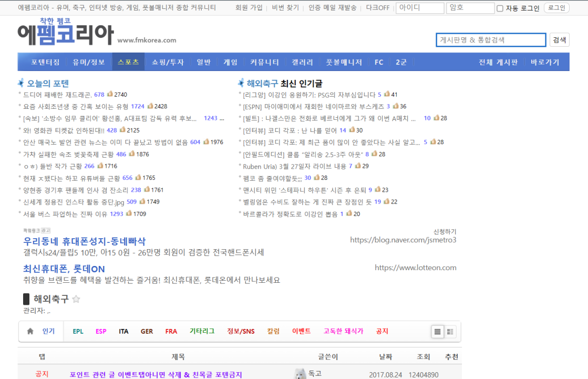Image resolution: width=588 pixels, height=379 pixels.
Task: Click the 아이디 username input field
Action: (x=420, y=8)
